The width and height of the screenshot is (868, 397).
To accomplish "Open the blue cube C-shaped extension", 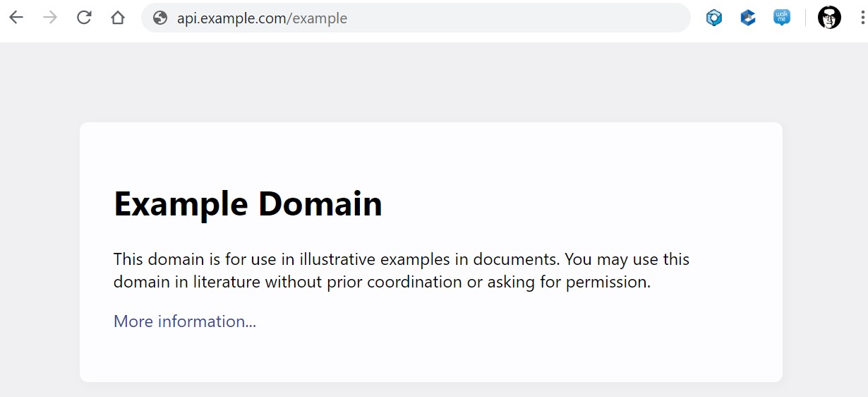I will [x=748, y=18].
